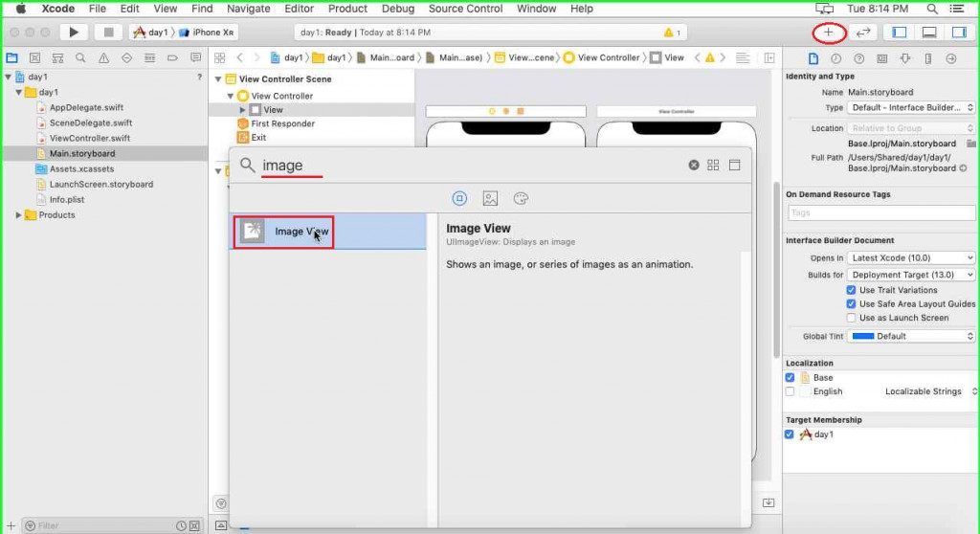Show Image media library tab
The height and width of the screenshot is (534, 980).
coord(490,198)
